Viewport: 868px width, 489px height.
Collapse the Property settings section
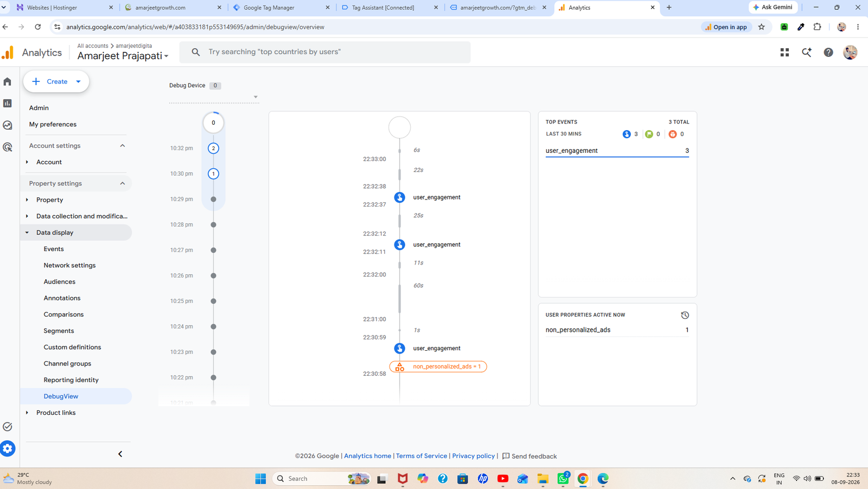tap(123, 183)
